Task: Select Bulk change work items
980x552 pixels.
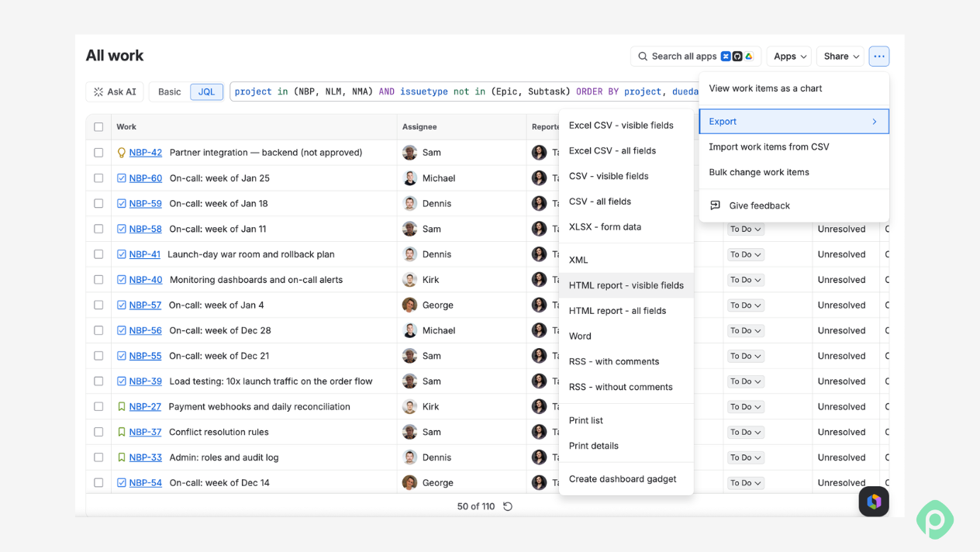Action: [794, 172]
